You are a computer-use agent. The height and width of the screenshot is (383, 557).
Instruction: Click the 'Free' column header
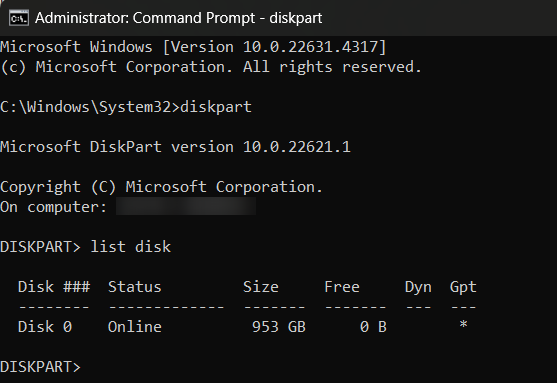(342, 287)
